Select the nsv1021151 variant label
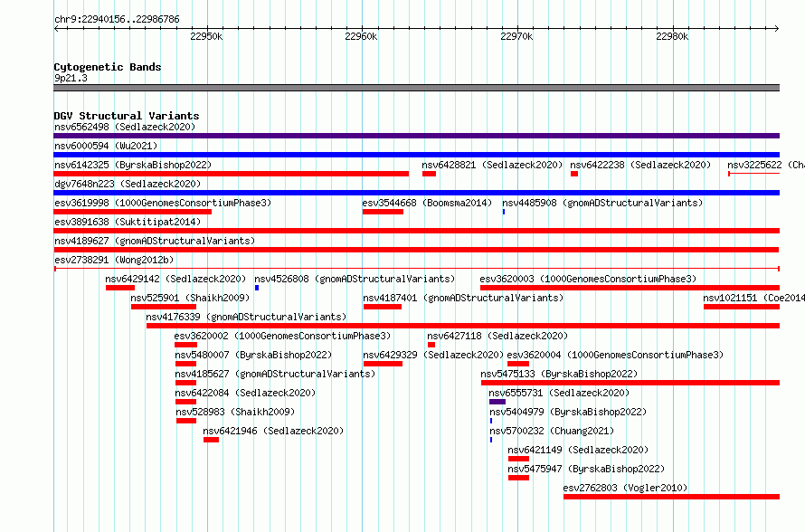 click(x=753, y=298)
